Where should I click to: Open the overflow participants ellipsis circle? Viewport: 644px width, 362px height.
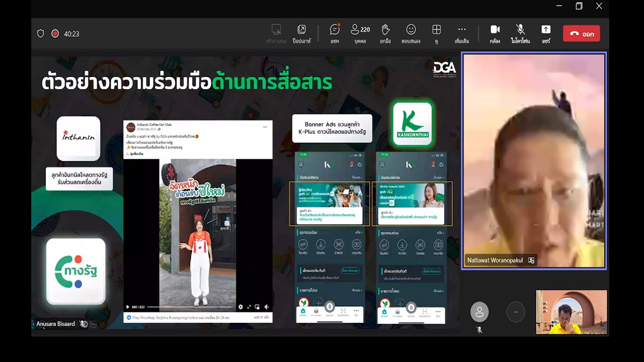[x=515, y=312]
